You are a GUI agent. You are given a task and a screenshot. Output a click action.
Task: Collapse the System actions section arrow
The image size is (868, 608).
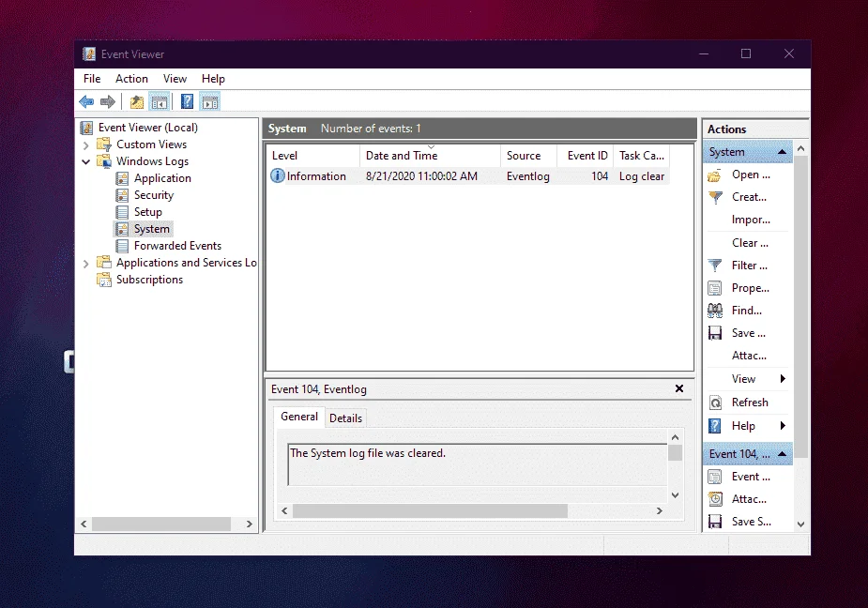point(783,152)
